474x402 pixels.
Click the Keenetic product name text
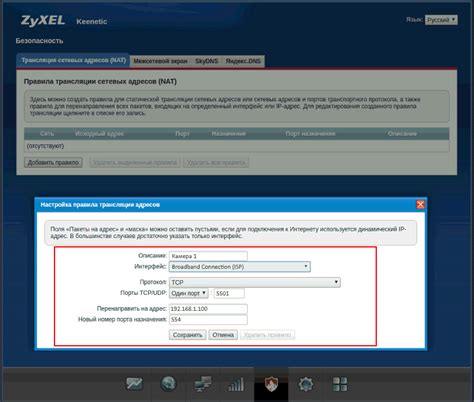click(x=92, y=22)
